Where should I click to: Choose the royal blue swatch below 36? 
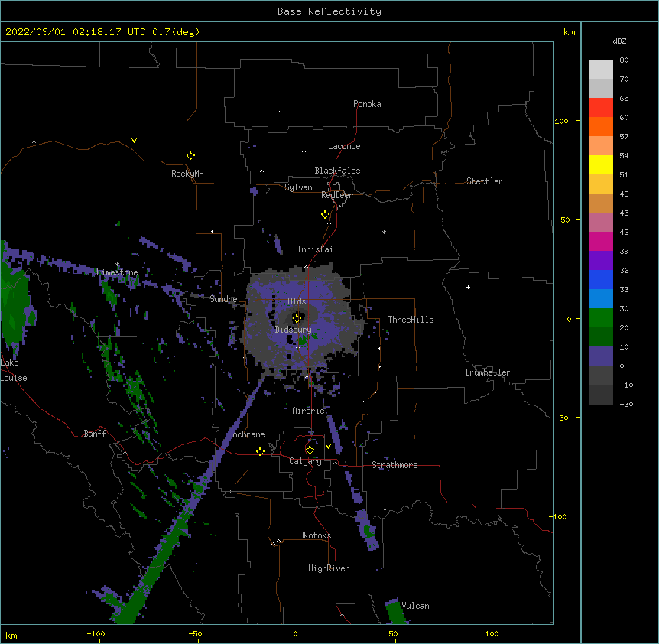(601, 279)
